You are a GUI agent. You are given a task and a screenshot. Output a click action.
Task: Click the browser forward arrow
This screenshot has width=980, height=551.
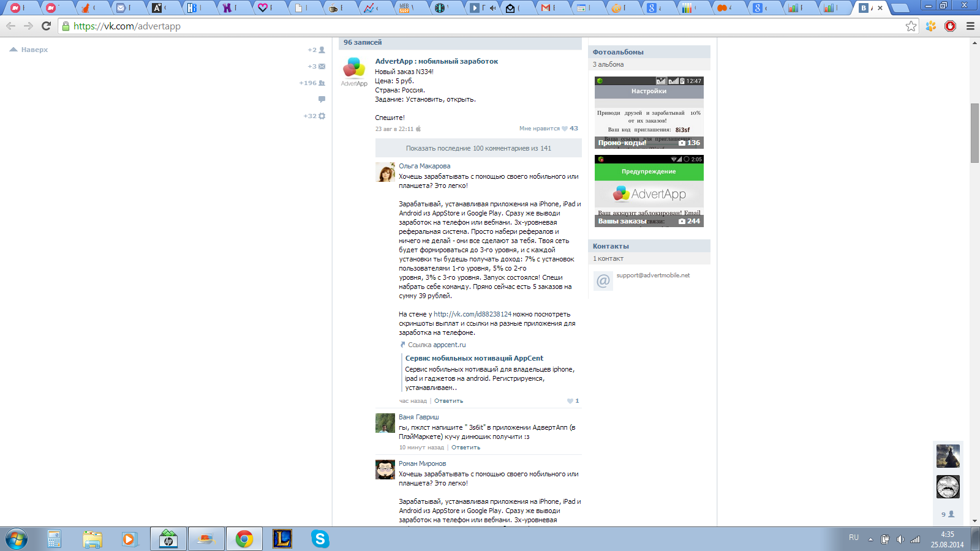[x=28, y=26]
